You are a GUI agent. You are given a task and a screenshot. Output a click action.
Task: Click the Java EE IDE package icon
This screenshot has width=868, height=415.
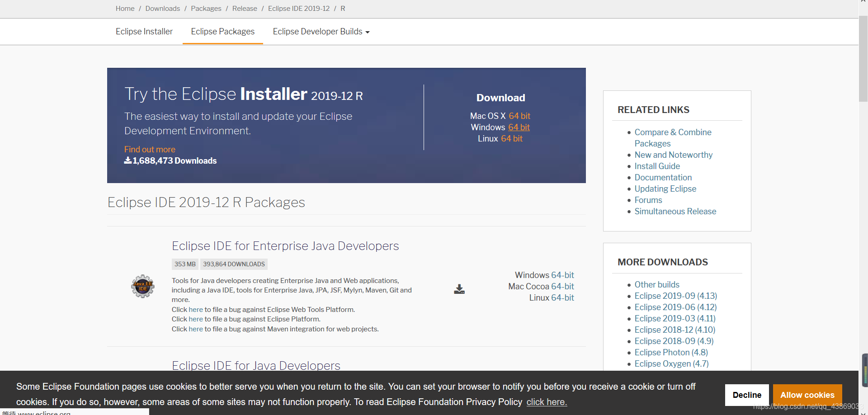(143, 286)
